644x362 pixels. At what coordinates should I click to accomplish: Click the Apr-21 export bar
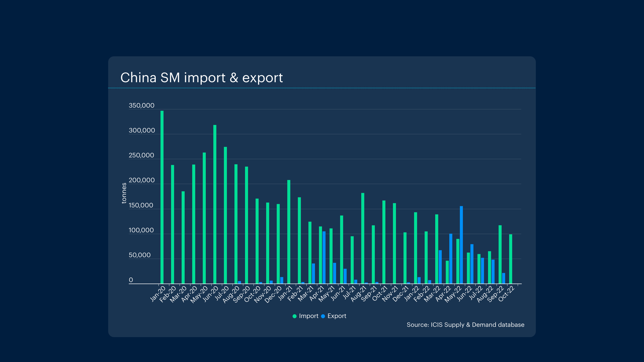coord(324,257)
